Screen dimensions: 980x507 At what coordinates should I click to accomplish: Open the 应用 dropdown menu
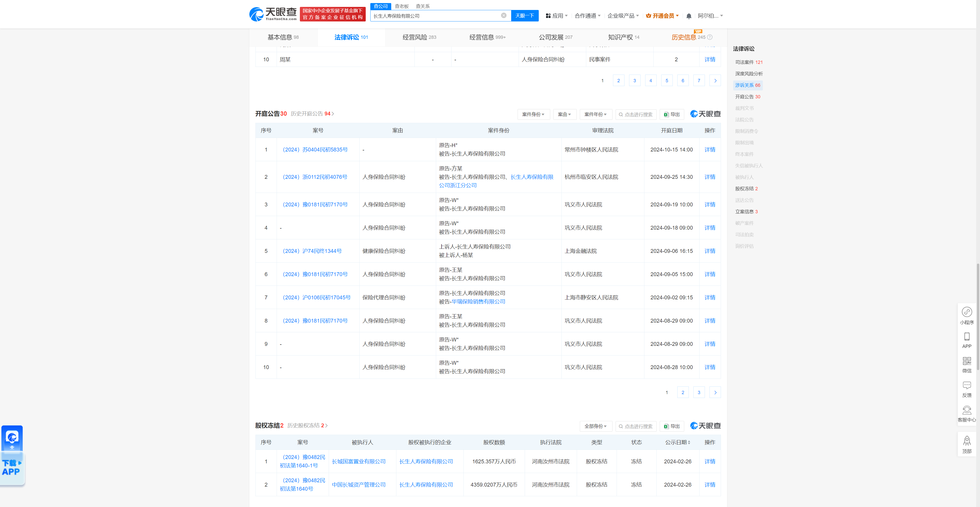[x=557, y=16]
